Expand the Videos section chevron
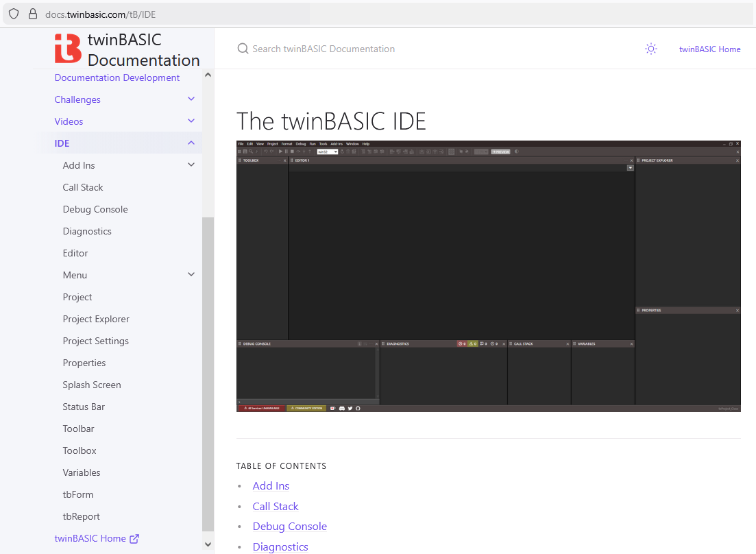 (191, 121)
